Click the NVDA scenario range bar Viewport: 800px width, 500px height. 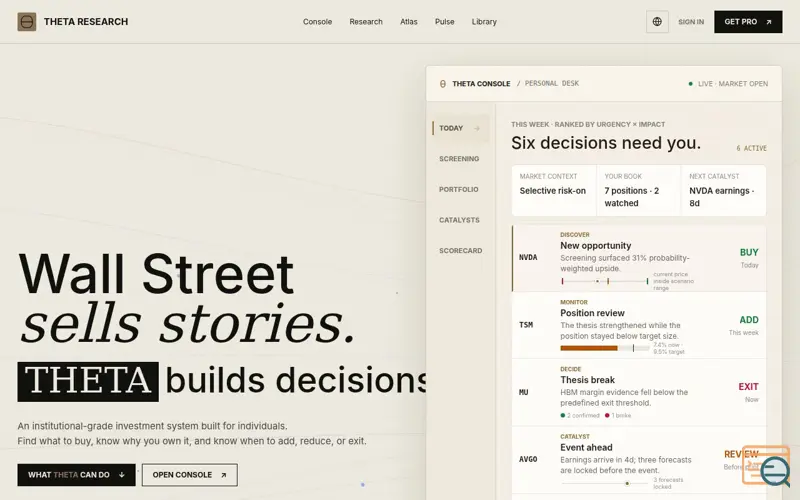[x=605, y=281]
